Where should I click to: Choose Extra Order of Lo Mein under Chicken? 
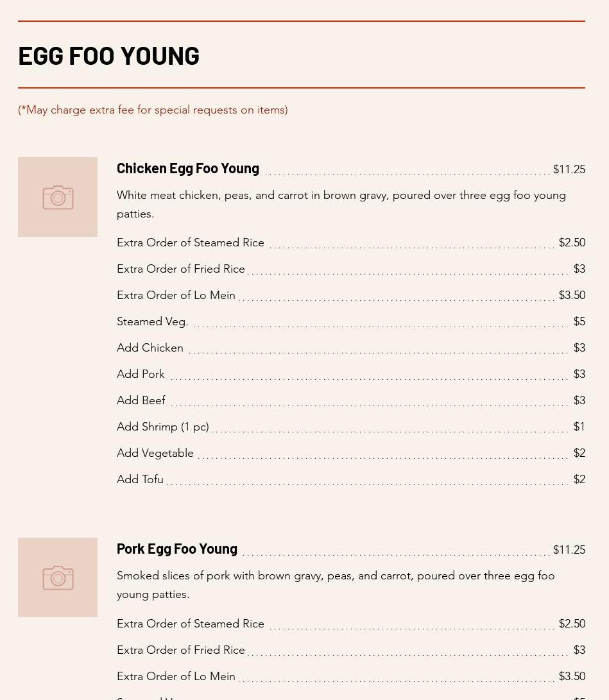tap(176, 295)
